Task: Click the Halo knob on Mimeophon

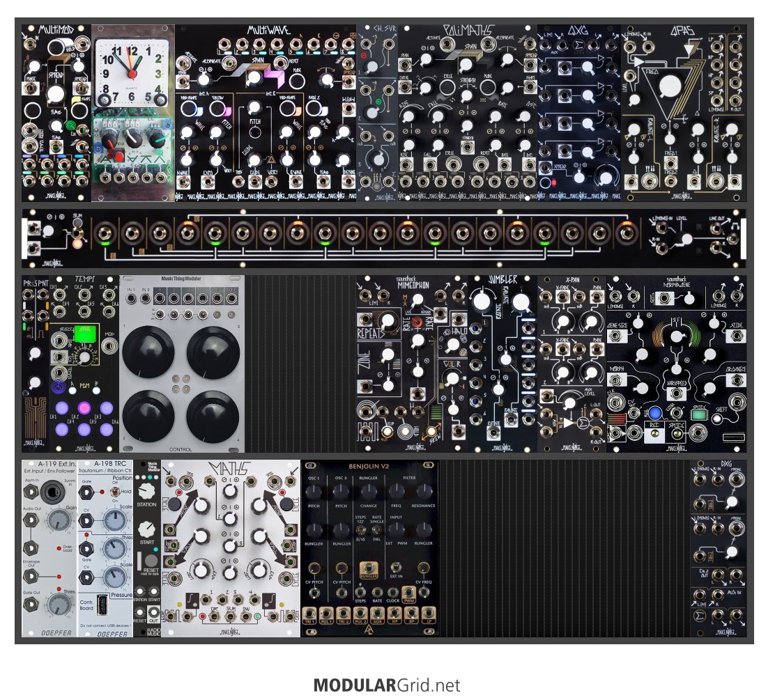Action: [x=453, y=344]
